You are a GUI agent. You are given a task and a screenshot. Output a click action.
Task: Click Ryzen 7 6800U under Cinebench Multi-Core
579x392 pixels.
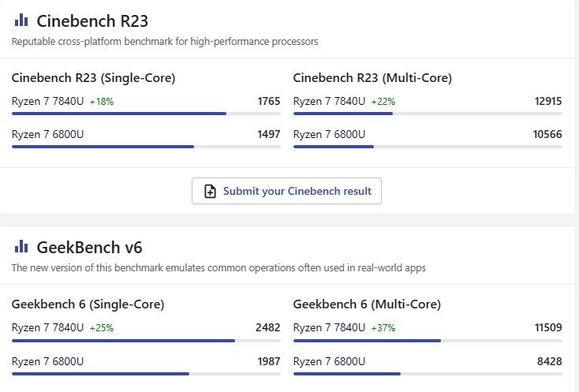tap(329, 134)
